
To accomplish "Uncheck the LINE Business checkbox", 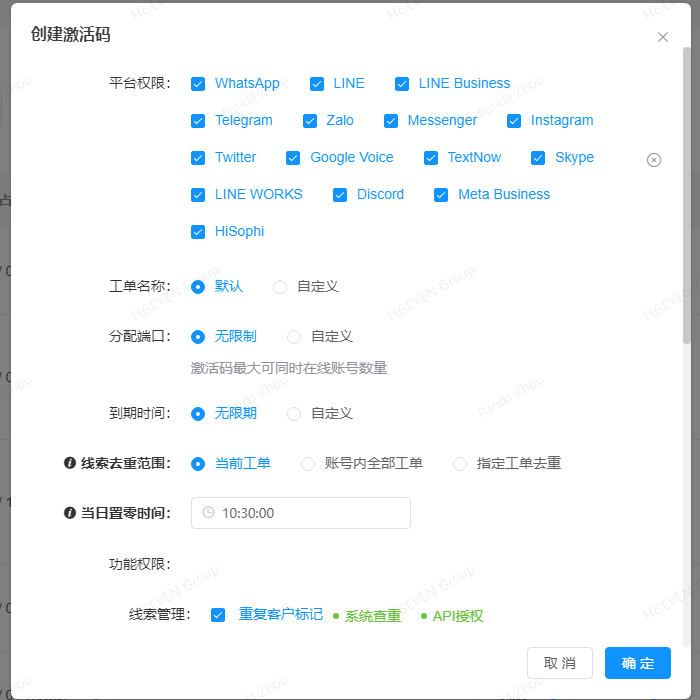I will [402, 84].
